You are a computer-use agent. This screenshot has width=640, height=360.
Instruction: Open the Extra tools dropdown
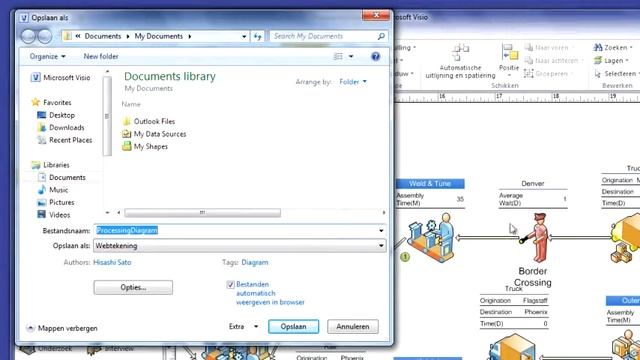243,327
